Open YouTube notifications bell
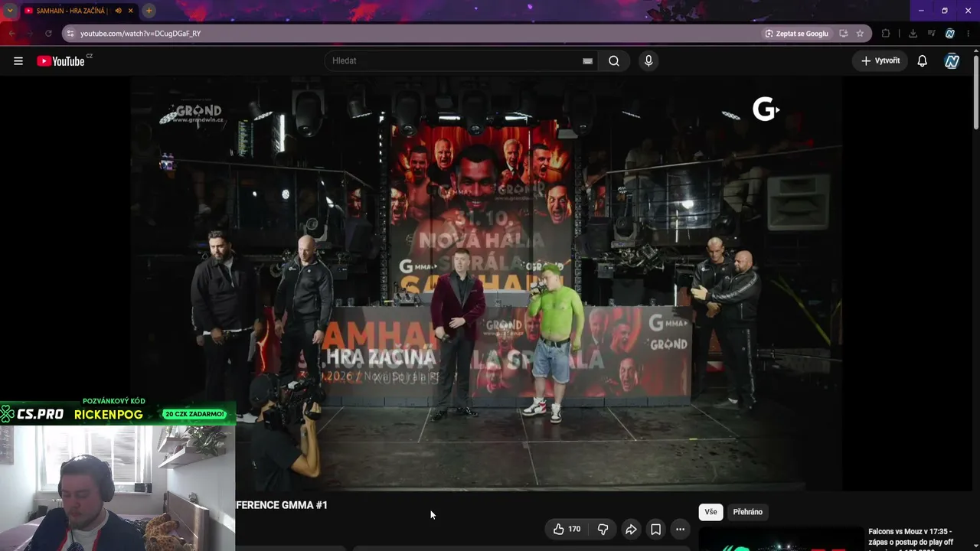The image size is (980, 551). 923,61
